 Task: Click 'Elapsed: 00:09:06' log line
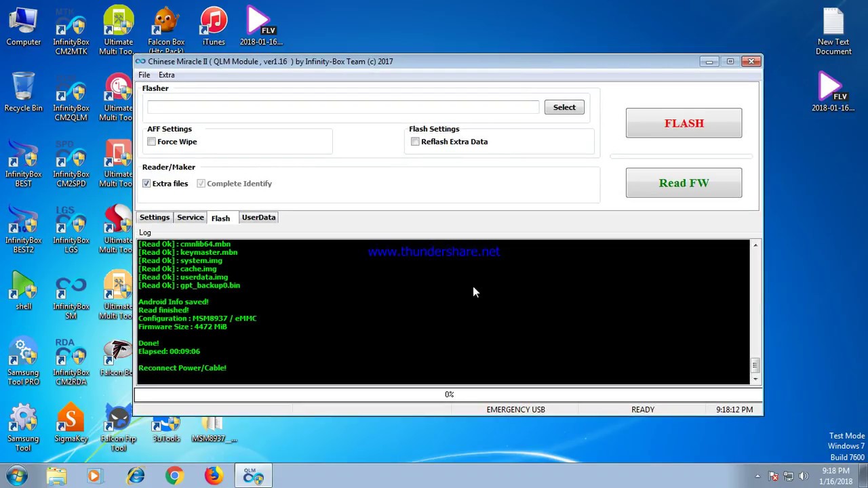point(169,352)
